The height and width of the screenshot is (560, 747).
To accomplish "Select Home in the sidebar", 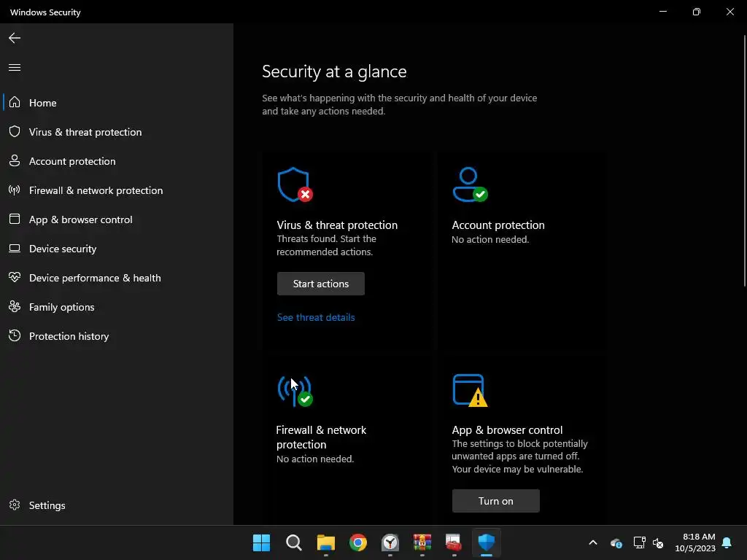I will pos(117,102).
